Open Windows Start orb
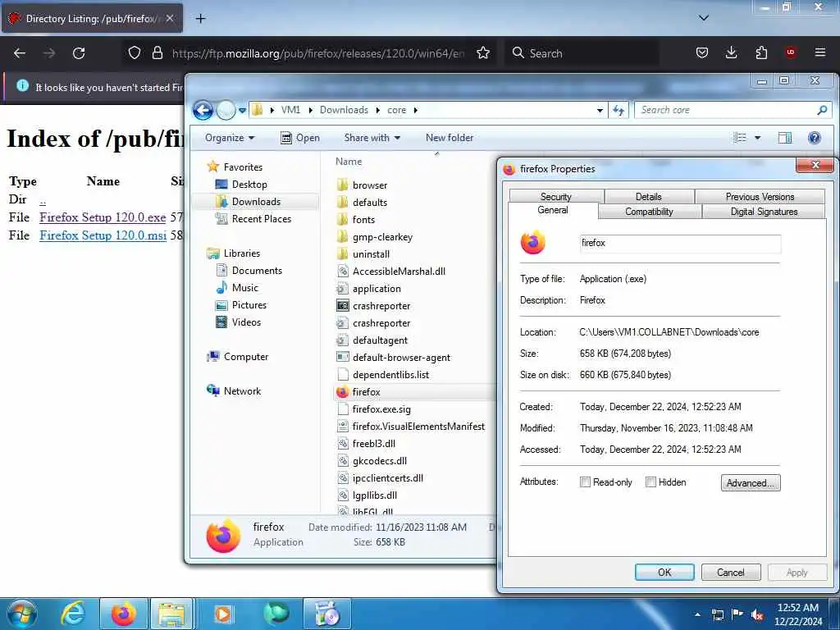 22,614
